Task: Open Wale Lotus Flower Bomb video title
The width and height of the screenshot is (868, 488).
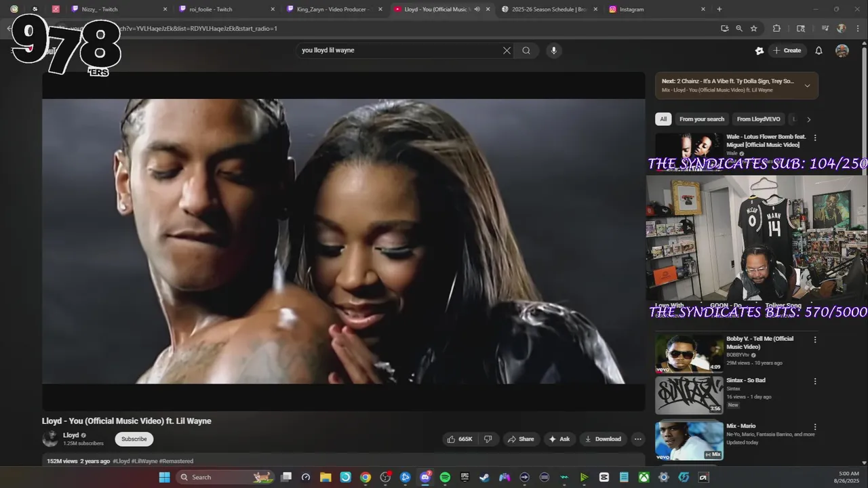Action: 766,141
